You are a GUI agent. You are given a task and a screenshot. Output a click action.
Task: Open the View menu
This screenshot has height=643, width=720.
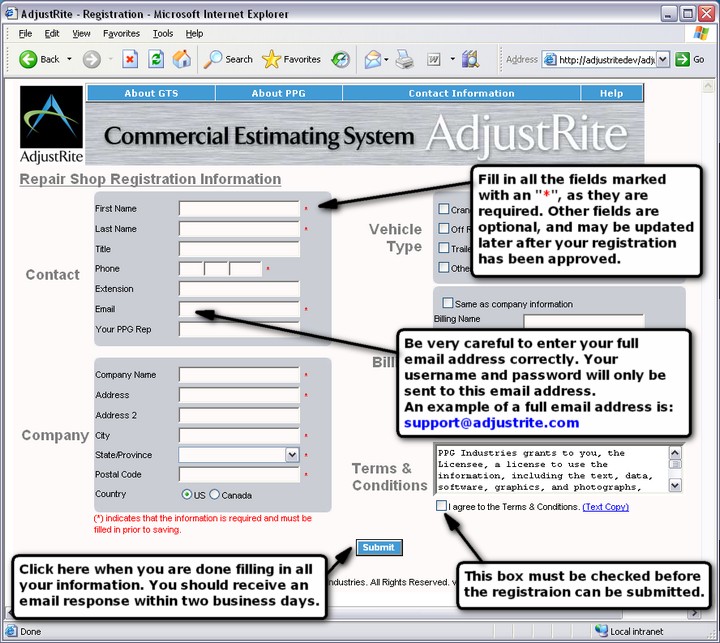[x=81, y=34]
